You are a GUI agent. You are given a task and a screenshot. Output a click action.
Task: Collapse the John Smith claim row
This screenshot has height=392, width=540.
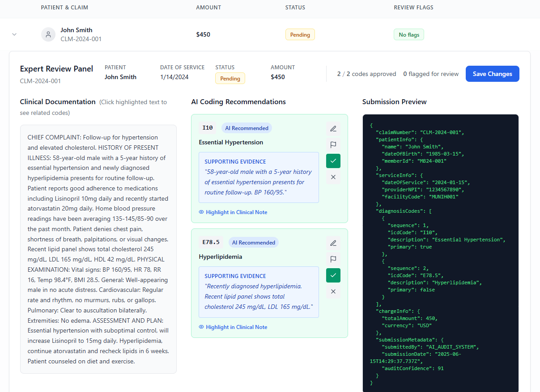tap(14, 34)
